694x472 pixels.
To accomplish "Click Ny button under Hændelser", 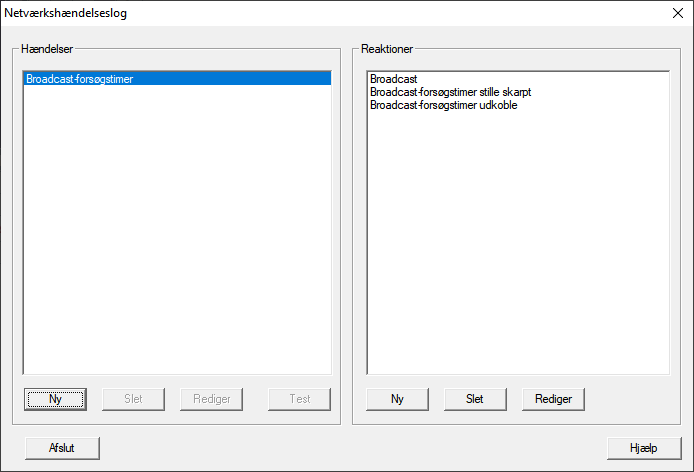I will click(x=55, y=398).
